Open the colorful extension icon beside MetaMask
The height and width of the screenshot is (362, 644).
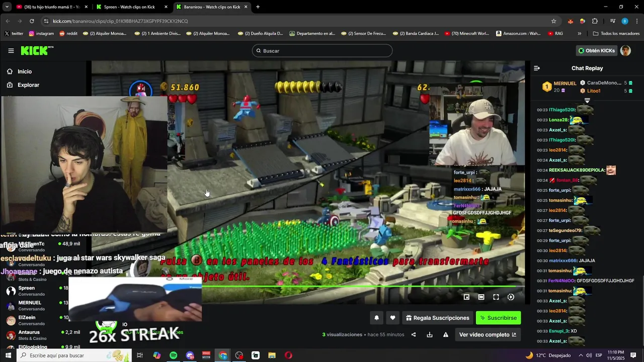tap(582, 21)
